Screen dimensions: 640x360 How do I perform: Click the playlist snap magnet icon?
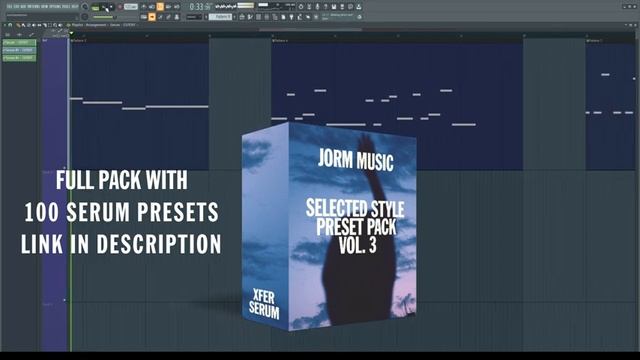[x=10, y=25]
